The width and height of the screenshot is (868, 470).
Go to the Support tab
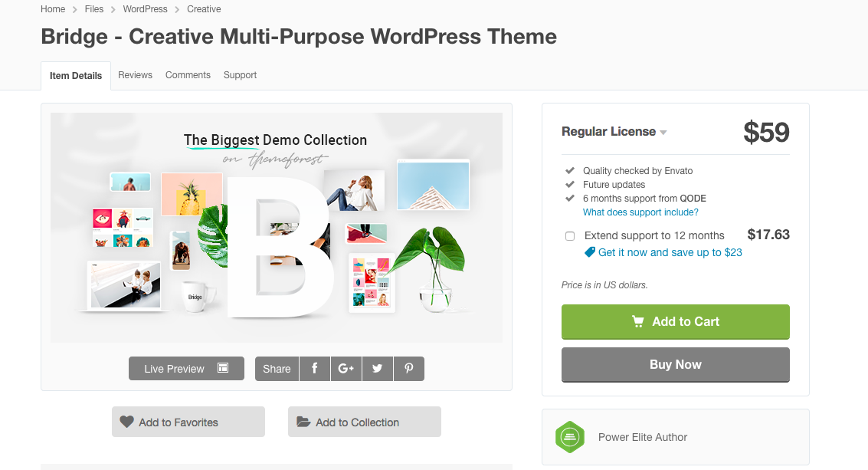(241, 75)
